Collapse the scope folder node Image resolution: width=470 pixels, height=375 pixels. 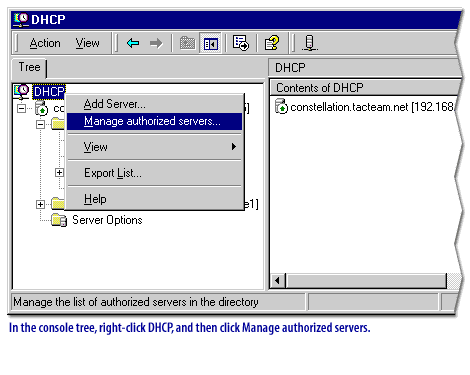coord(40,125)
